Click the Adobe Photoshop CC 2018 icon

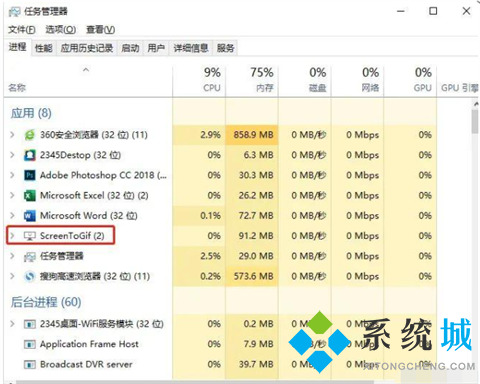tap(30, 175)
